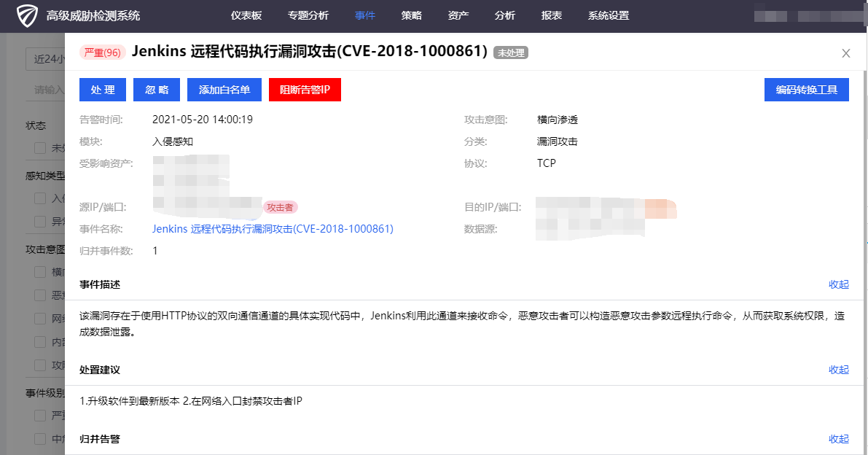Close the alert detail dialog with X
Viewport: 868px width, 455px height.
[x=846, y=53]
